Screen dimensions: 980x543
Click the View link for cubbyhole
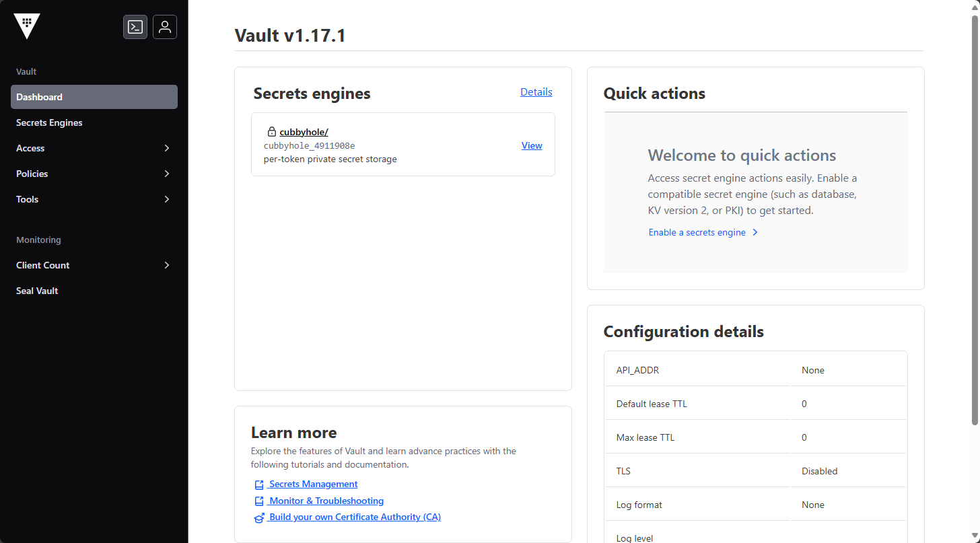[532, 145]
